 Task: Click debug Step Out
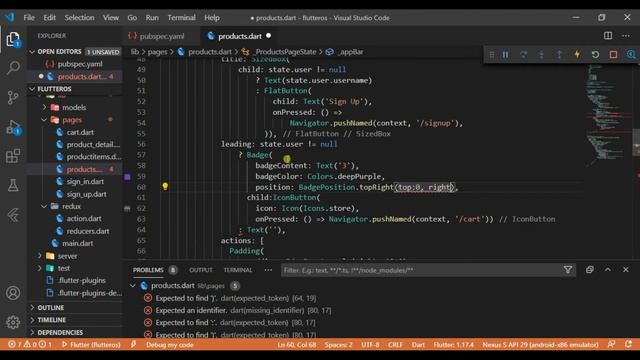point(559,54)
